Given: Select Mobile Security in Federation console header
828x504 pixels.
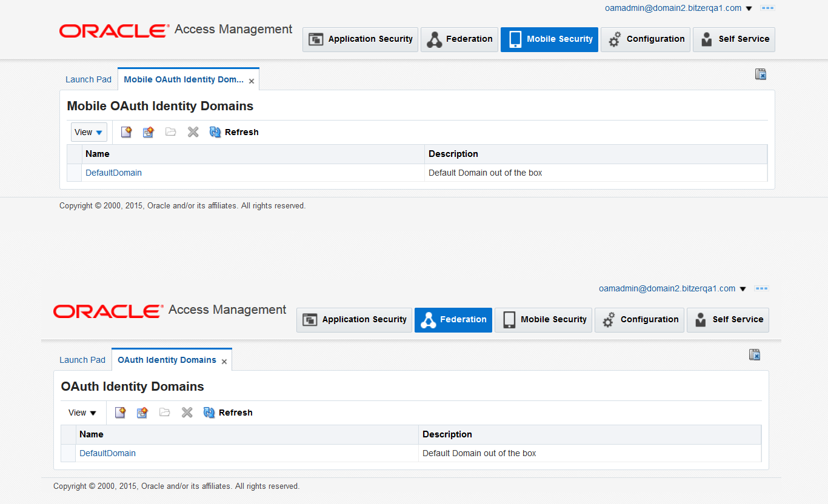Looking at the screenshot, I should (543, 320).
